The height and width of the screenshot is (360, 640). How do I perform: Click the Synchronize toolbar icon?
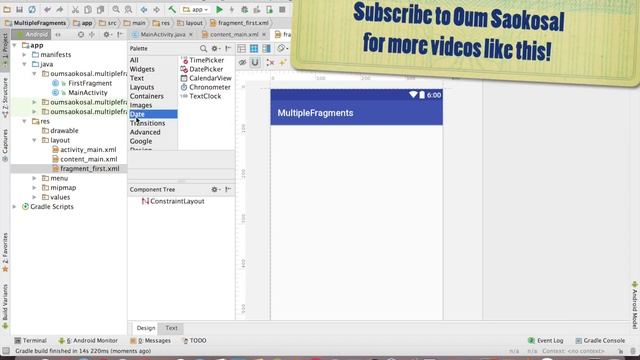32,9
